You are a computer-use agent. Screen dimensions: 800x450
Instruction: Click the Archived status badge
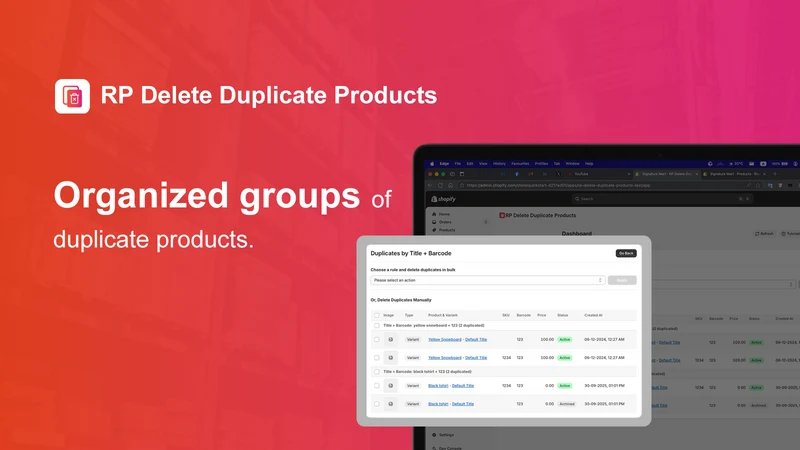pos(567,404)
